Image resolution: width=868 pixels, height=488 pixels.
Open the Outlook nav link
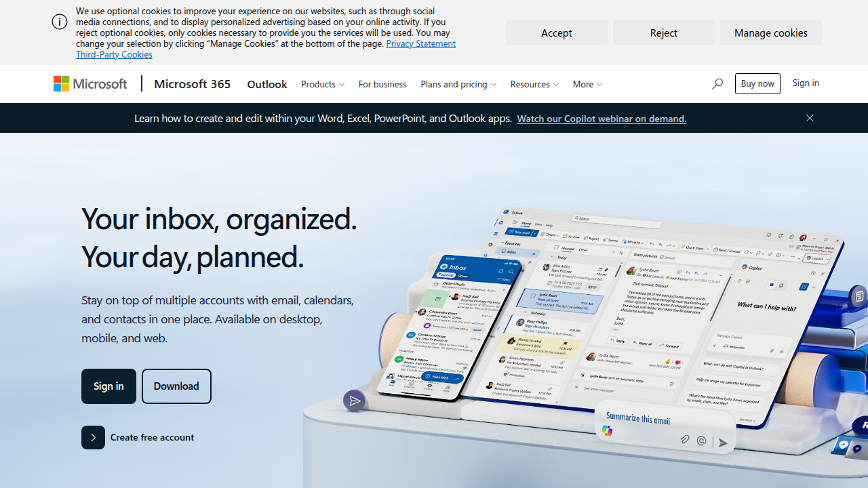click(267, 83)
